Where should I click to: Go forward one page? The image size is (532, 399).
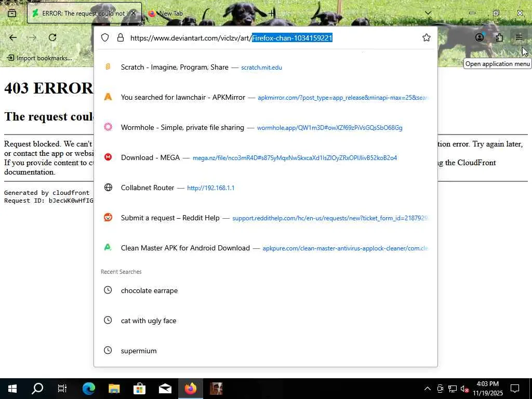click(x=33, y=37)
